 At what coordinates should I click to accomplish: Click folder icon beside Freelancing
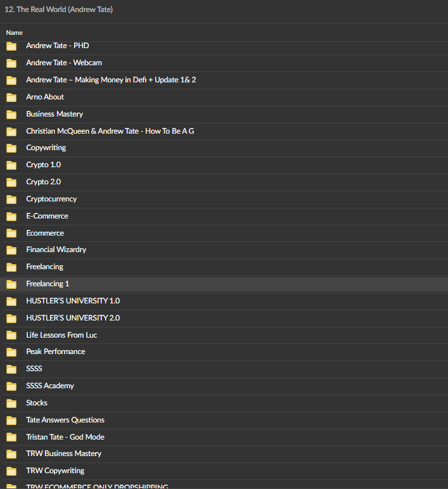(11, 267)
